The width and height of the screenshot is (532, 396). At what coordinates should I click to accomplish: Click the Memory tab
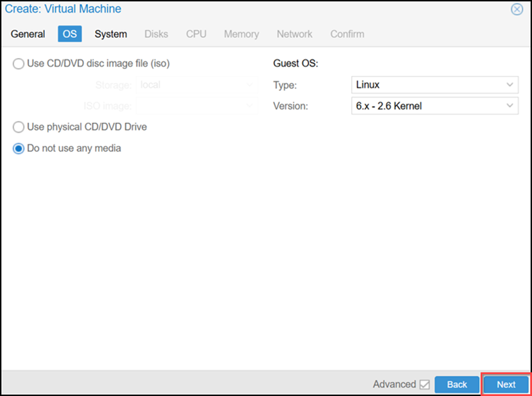[241, 34]
